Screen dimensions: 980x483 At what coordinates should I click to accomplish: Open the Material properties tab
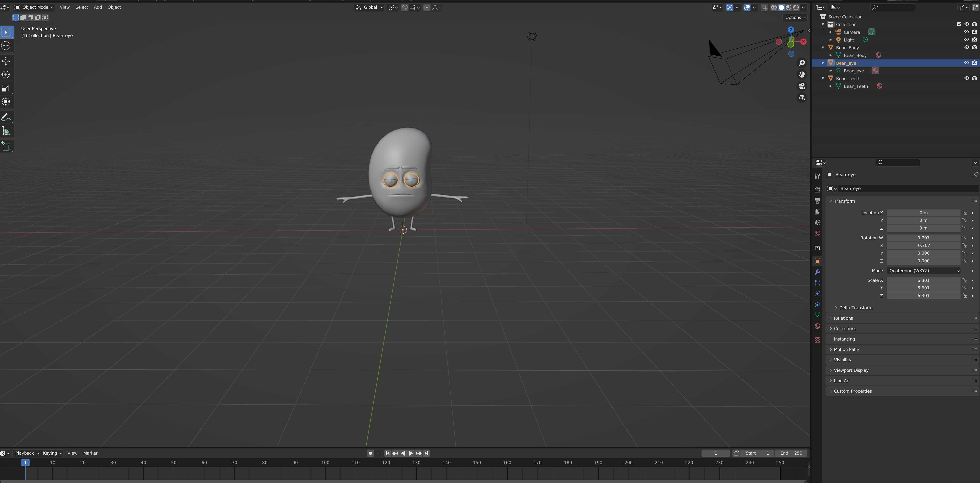pos(817,326)
